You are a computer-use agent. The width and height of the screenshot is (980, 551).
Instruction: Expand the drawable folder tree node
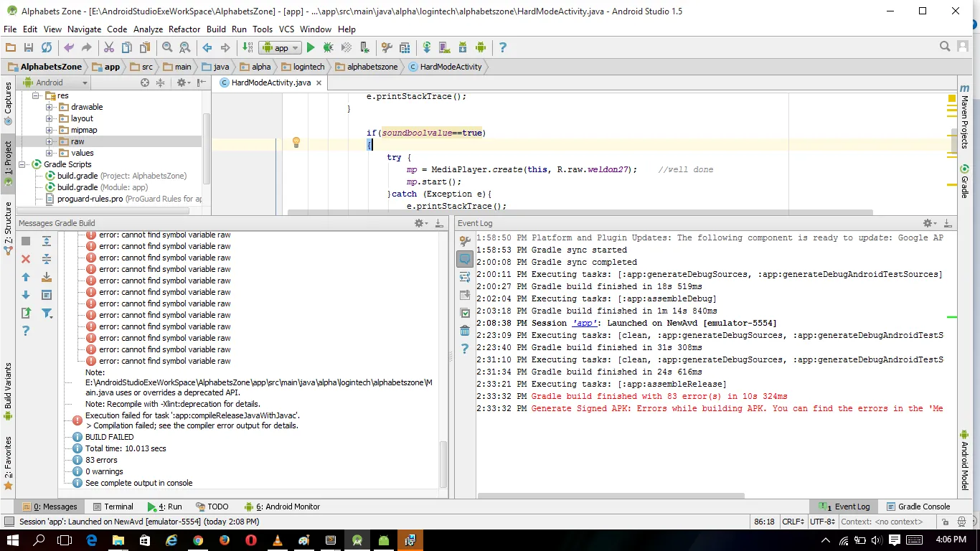coord(50,107)
